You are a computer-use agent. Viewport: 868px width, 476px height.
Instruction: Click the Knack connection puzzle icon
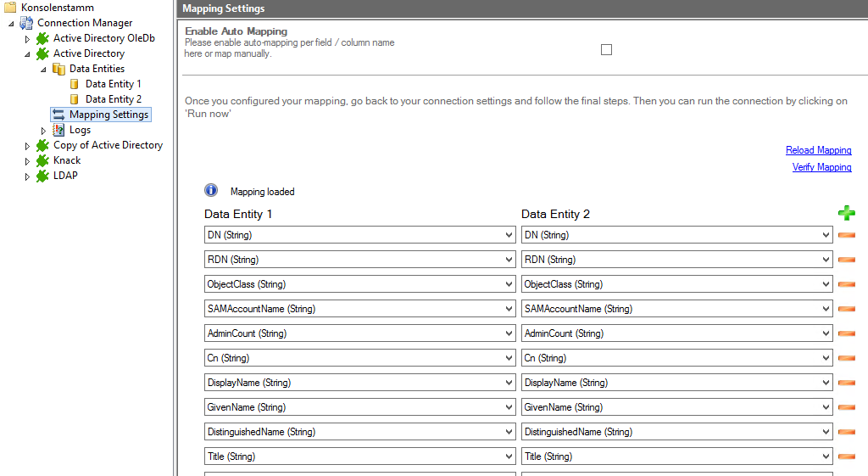[42, 160]
